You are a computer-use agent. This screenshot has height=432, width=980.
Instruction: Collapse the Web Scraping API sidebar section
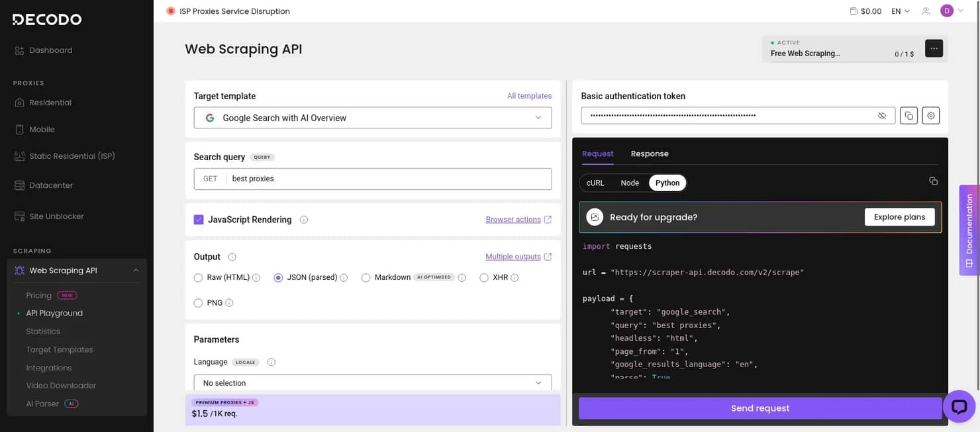(136, 271)
